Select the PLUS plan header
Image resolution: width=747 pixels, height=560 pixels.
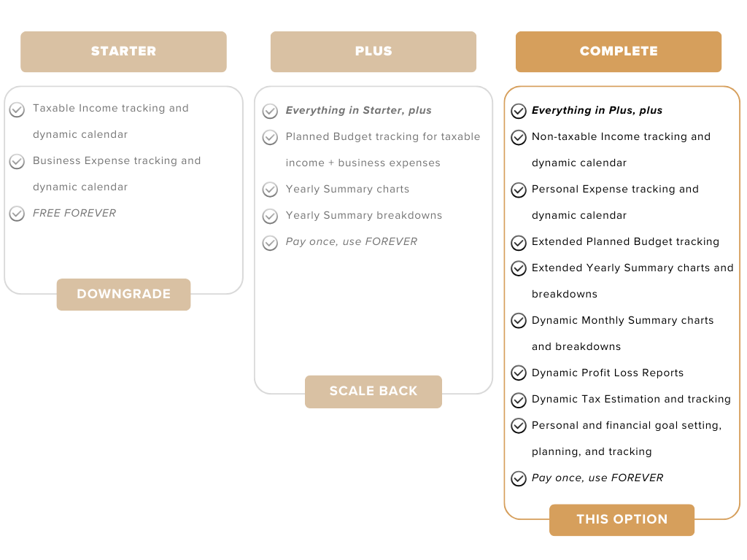pyautogui.click(x=373, y=52)
